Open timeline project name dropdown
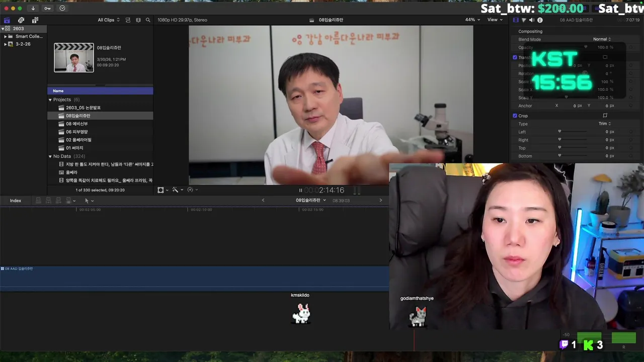644x362 pixels. pos(310,200)
